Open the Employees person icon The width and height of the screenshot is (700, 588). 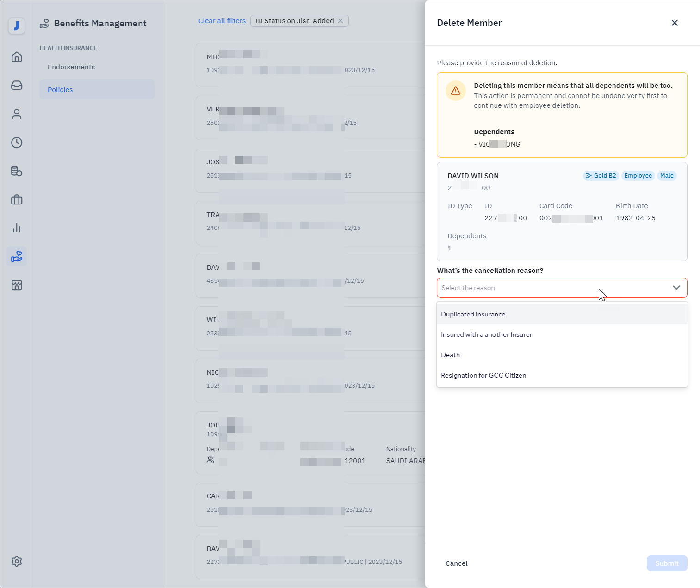(x=17, y=114)
